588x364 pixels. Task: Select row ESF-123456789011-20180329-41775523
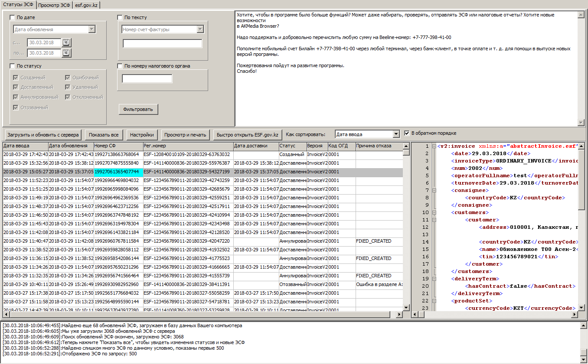point(203,259)
